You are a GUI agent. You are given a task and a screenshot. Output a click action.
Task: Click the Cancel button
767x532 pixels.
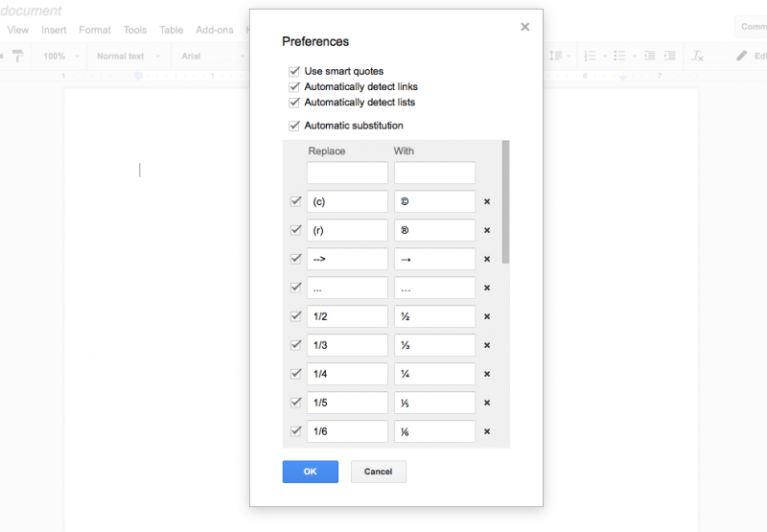click(378, 472)
